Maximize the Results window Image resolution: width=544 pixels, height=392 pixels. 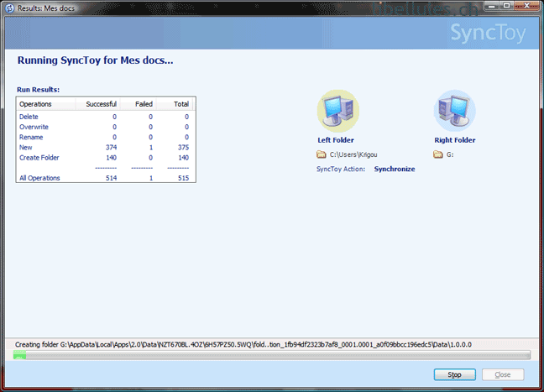click(506, 6)
